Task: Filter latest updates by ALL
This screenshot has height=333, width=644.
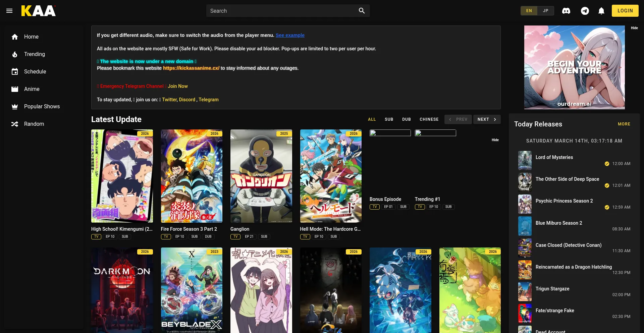Action: click(x=372, y=119)
